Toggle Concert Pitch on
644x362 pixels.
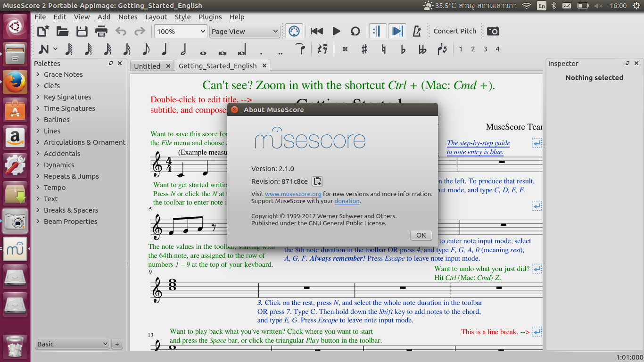[x=454, y=31]
